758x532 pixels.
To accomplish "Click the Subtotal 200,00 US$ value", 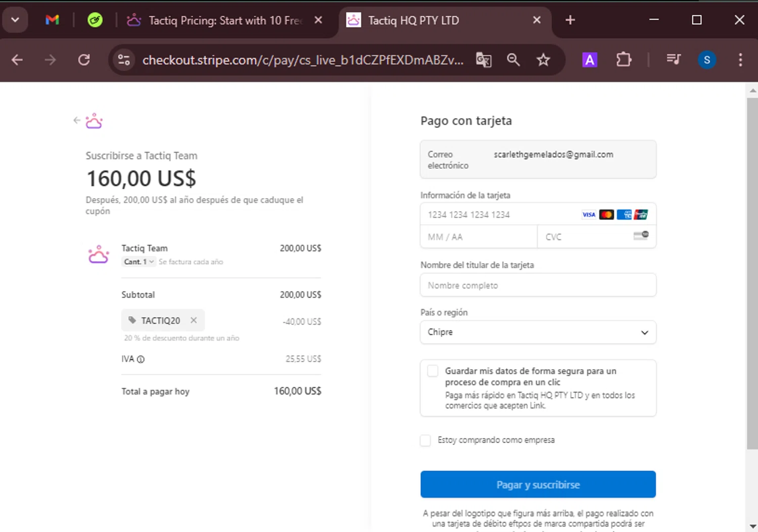I will click(x=301, y=295).
